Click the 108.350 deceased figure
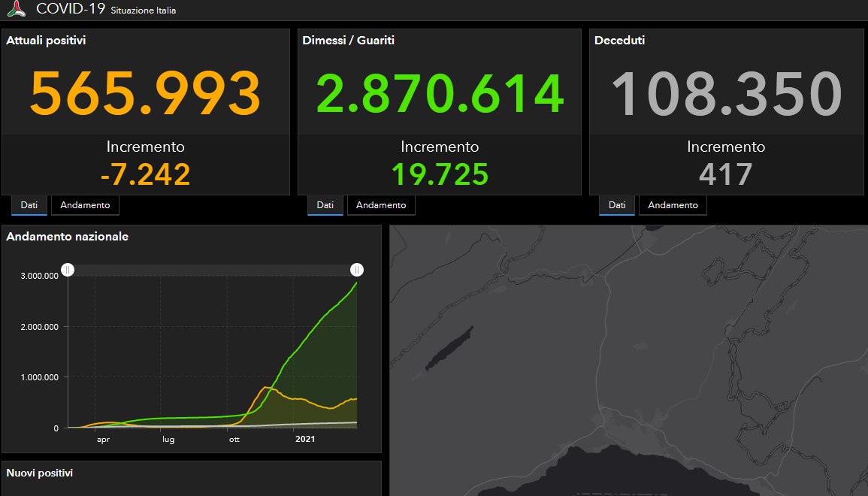Screen dimensions: 868x496 [x=726, y=93]
